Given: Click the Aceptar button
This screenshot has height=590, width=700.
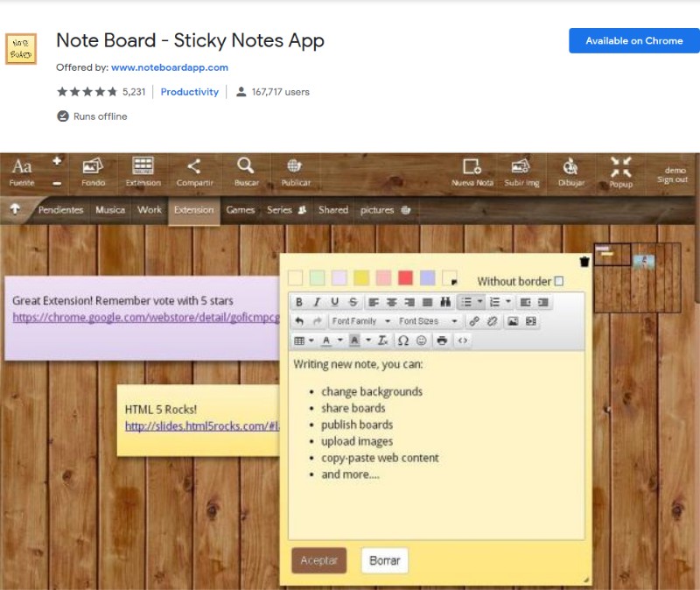Looking at the screenshot, I should [x=318, y=560].
